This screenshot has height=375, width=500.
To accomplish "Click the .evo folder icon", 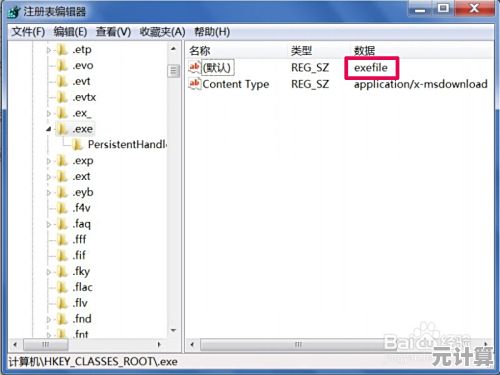I will 62,65.
